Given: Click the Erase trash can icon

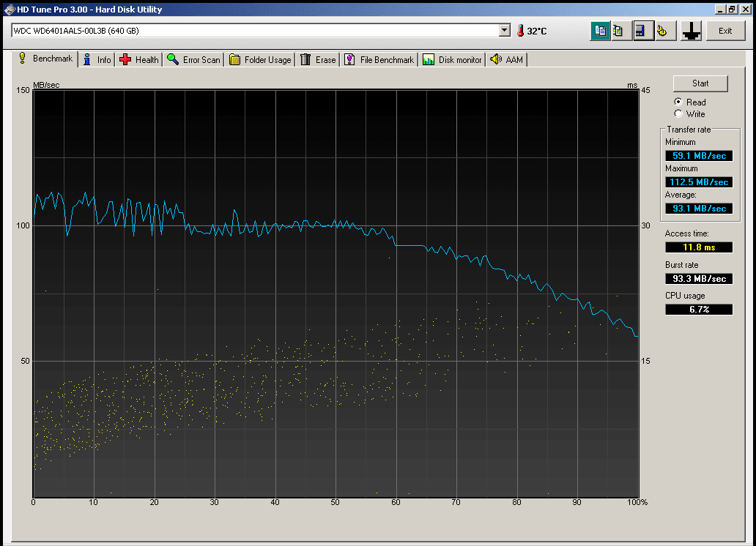Looking at the screenshot, I should tap(305, 59).
